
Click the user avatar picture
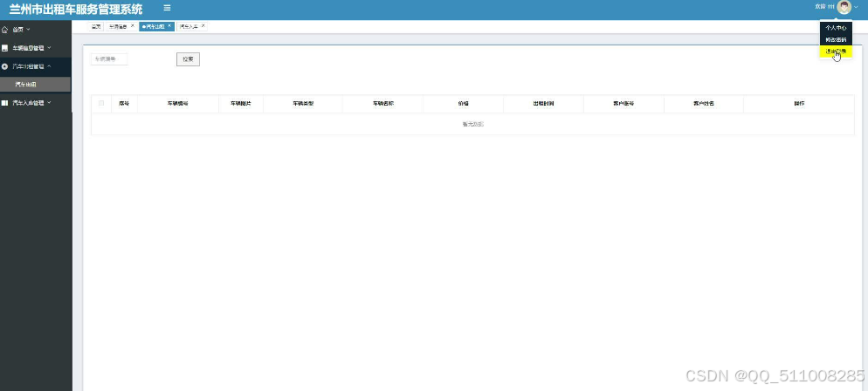tap(844, 7)
